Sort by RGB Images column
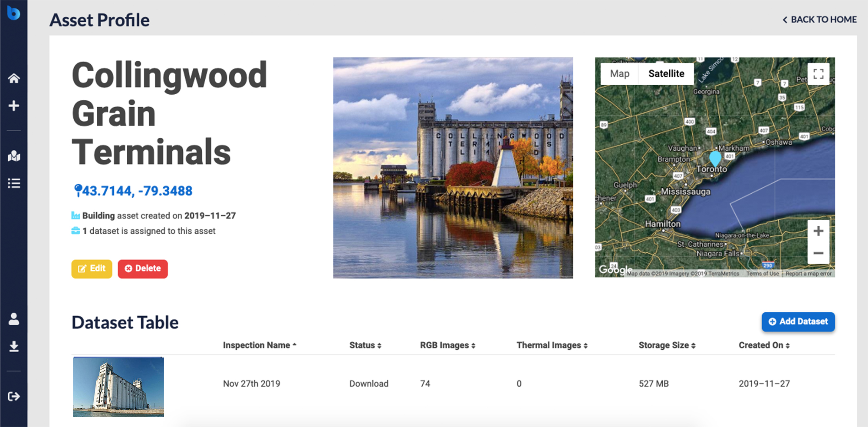 tap(448, 345)
